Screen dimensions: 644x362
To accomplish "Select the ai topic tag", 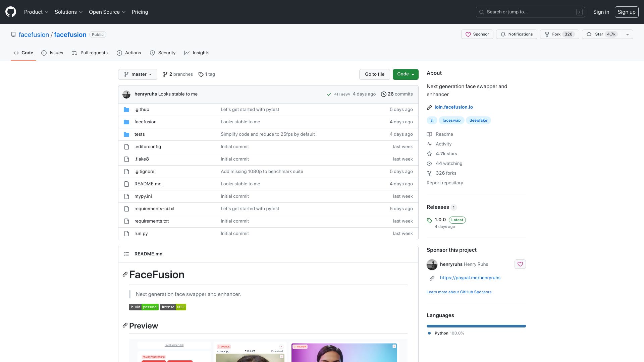I will tap(432, 120).
